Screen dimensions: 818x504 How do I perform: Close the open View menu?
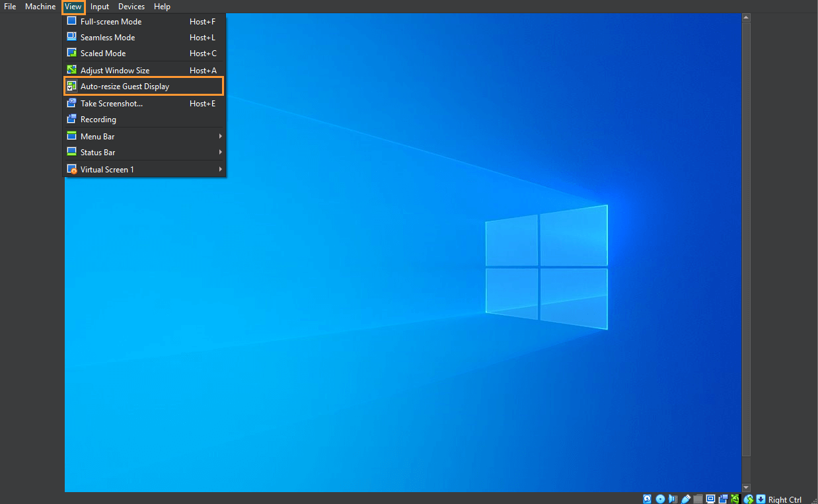[73, 7]
